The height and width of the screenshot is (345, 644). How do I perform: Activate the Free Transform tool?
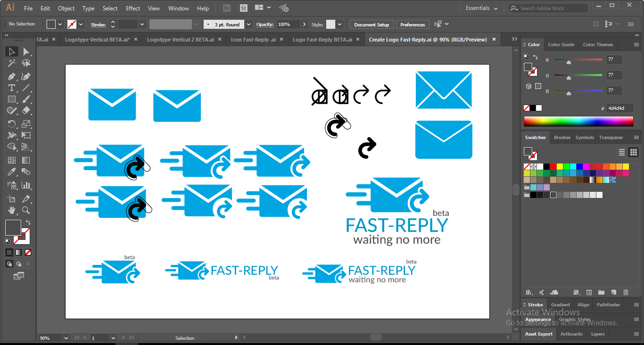click(26, 135)
